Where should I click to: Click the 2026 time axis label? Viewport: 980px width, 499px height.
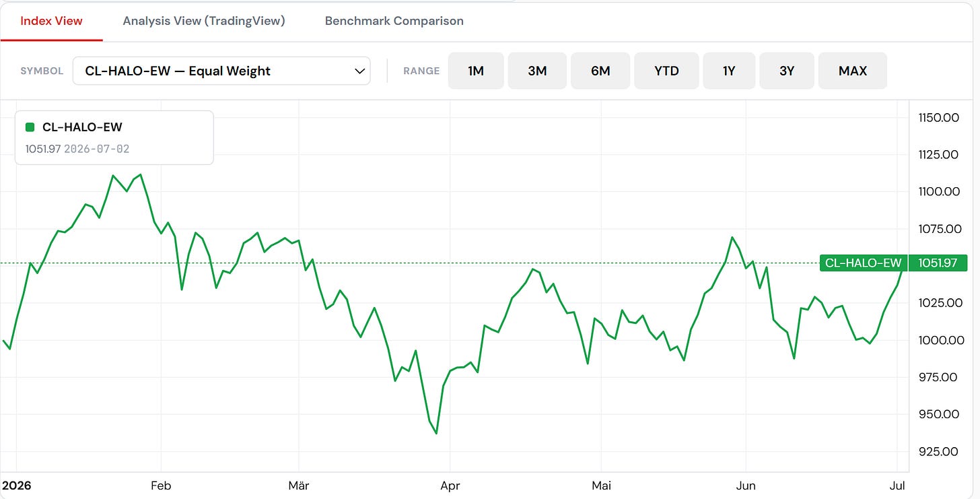coord(15,485)
